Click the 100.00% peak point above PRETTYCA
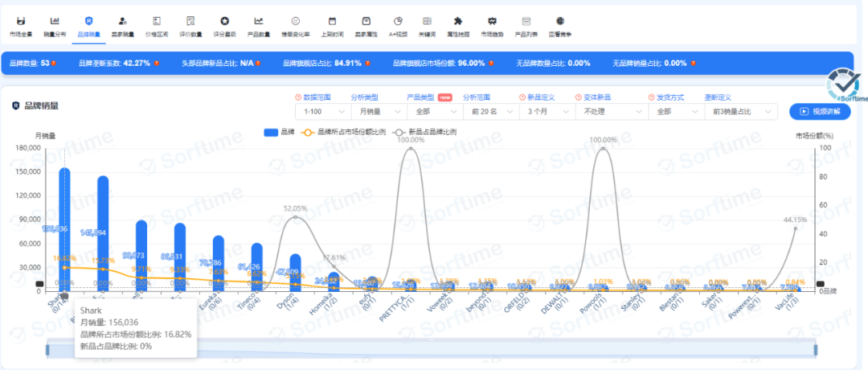 tap(410, 148)
